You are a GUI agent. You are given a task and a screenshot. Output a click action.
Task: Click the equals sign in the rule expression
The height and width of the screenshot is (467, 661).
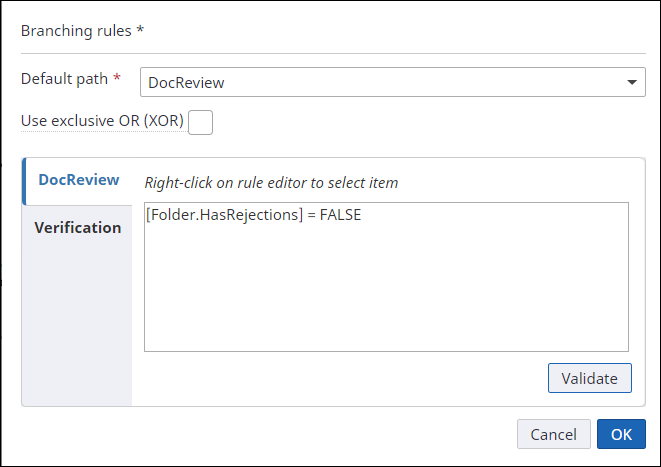coord(307,215)
